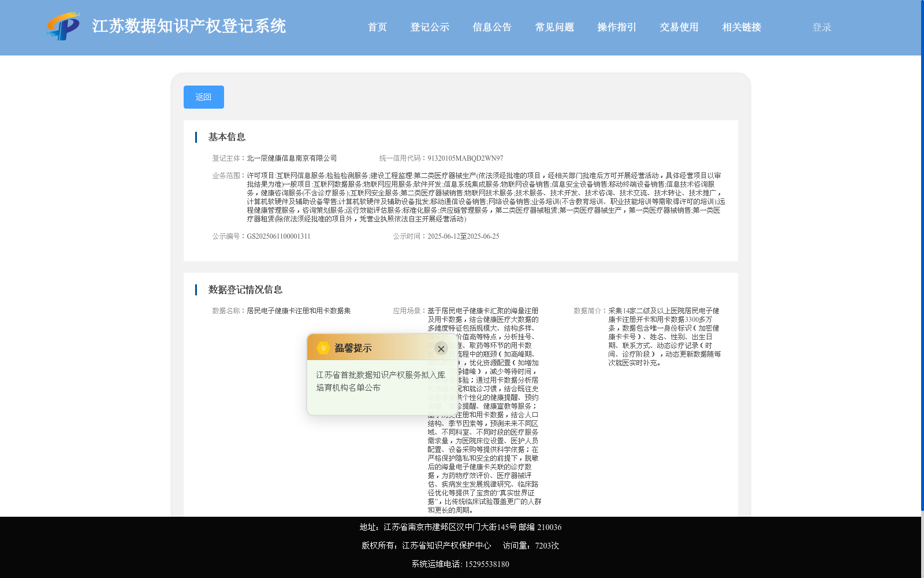Click the 业务范围 label
924x578 pixels.
click(229, 176)
